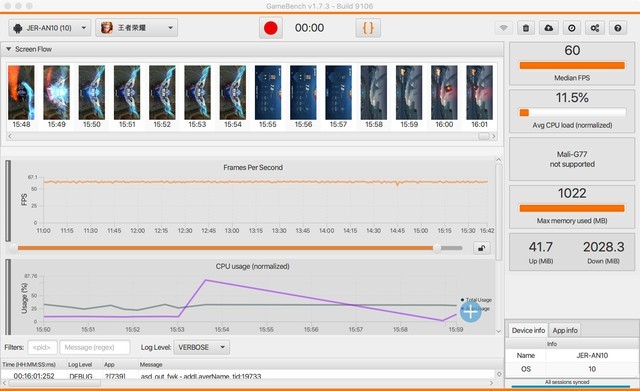
Task: Click the WiFi connection icon
Action: [x=504, y=28]
